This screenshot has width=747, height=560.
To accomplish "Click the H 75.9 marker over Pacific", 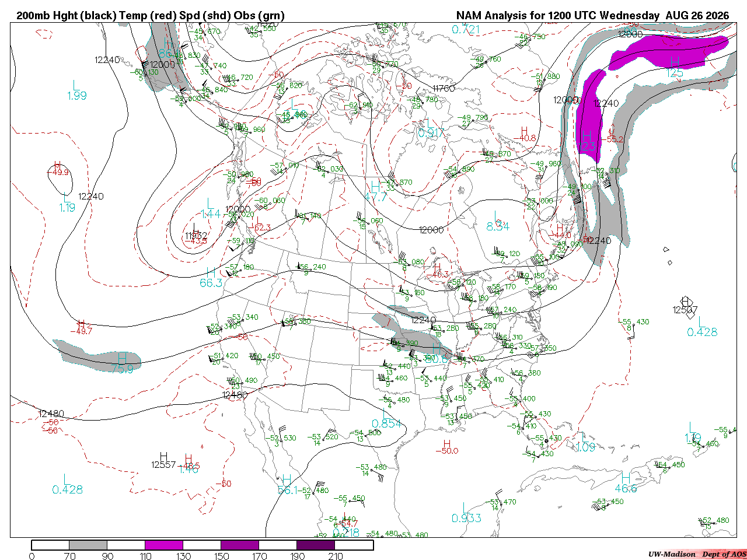I will (122, 363).
